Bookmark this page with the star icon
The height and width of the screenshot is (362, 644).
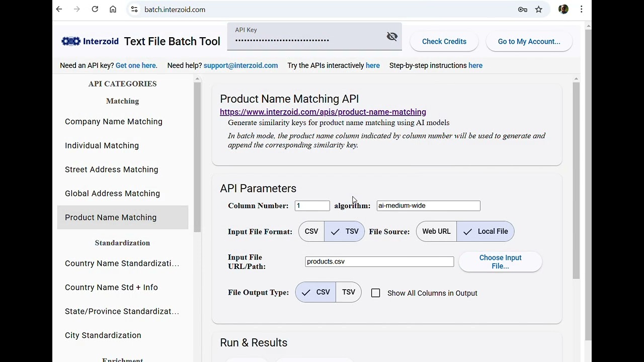coord(539,10)
